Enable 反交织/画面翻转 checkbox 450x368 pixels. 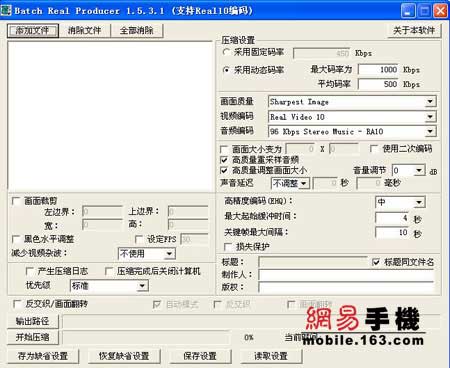pos(17,304)
